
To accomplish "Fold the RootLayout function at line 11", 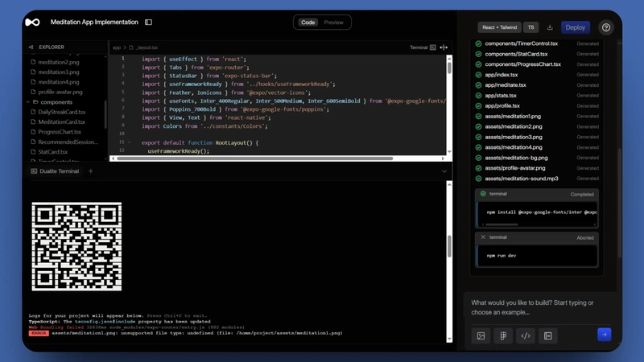I will coord(130,142).
